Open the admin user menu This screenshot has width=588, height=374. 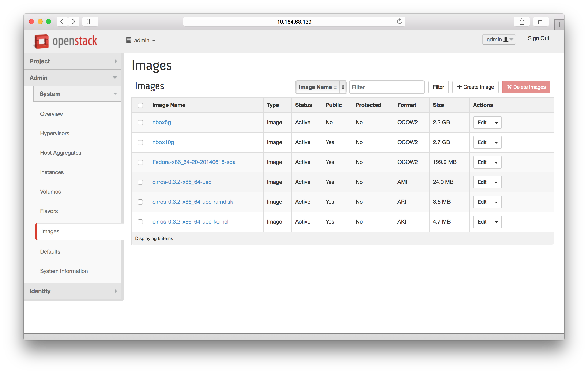click(x=499, y=40)
